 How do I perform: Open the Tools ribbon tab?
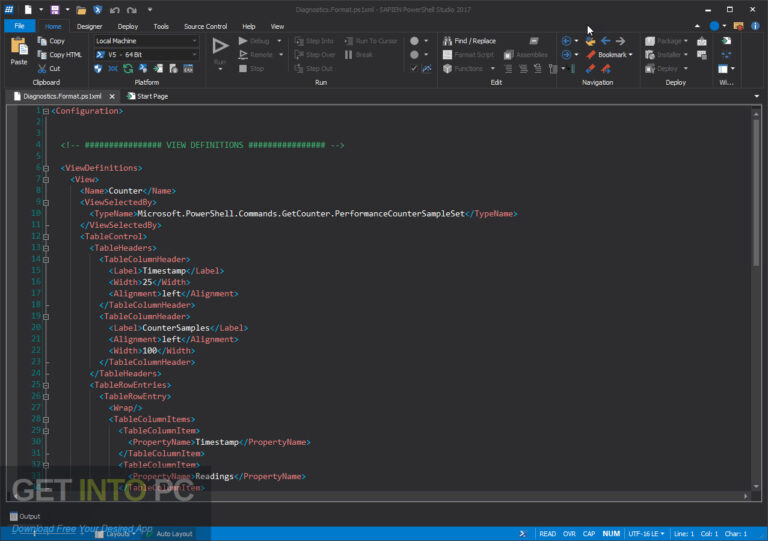pyautogui.click(x=161, y=26)
